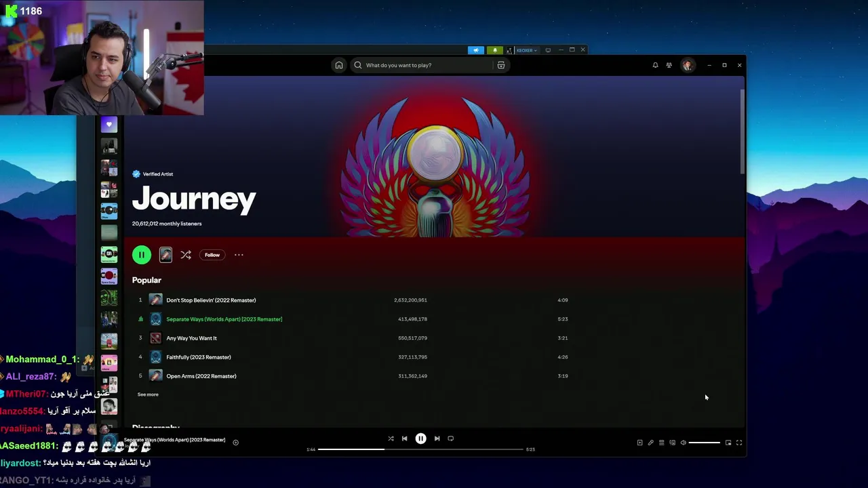This screenshot has width=868, height=488.
Task: Click album art of the Open Arms row
Action: pos(155,375)
